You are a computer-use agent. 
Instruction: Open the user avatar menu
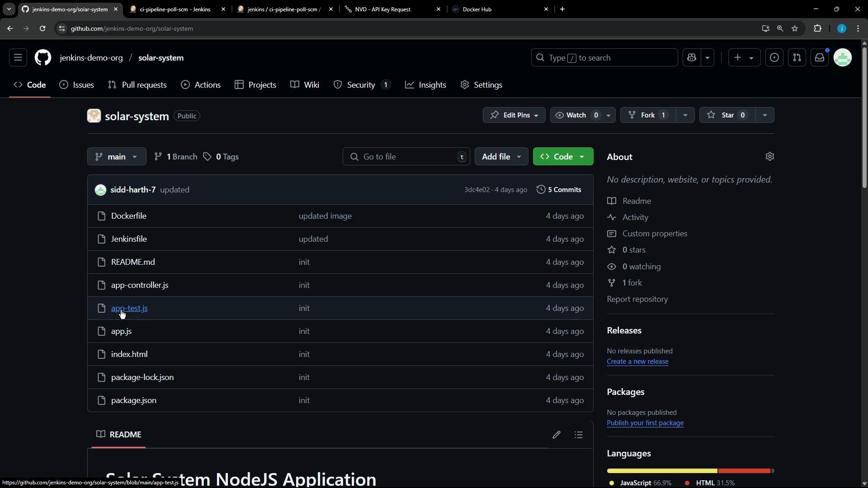[843, 58]
